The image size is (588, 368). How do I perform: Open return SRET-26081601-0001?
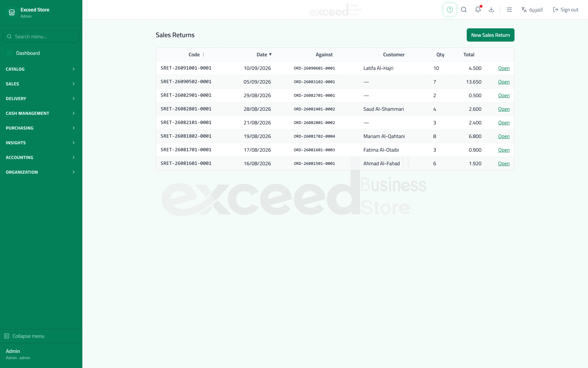504,164
